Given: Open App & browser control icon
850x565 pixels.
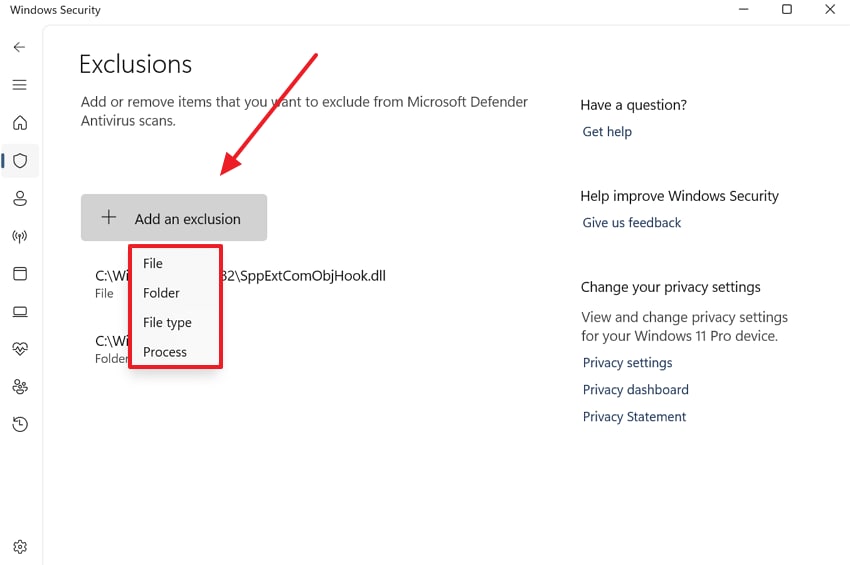Looking at the screenshot, I should (x=20, y=274).
